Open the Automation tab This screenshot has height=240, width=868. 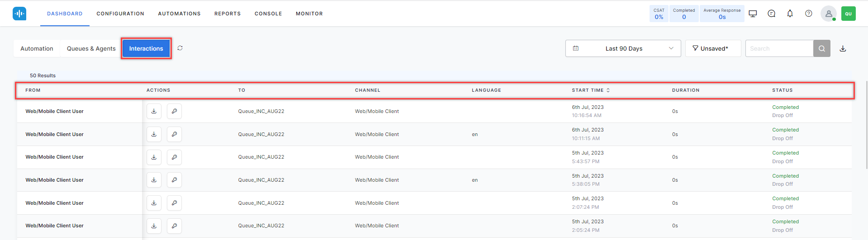point(37,48)
